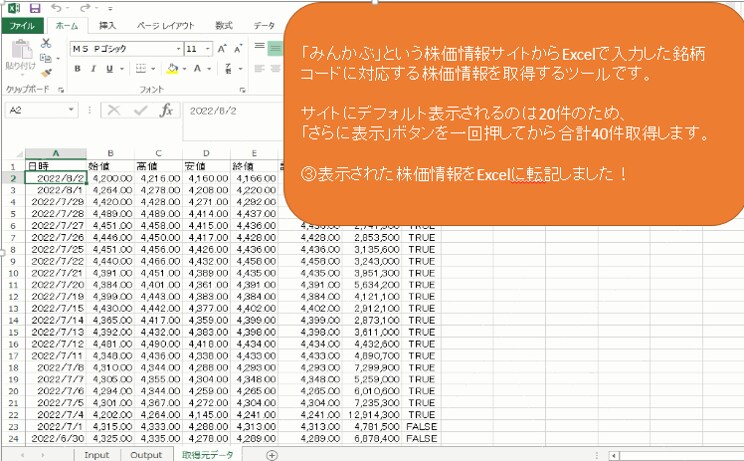Expand the 貼り付け paste options arrow
The width and height of the screenshot is (744, 461).
(x=20, y=74)
